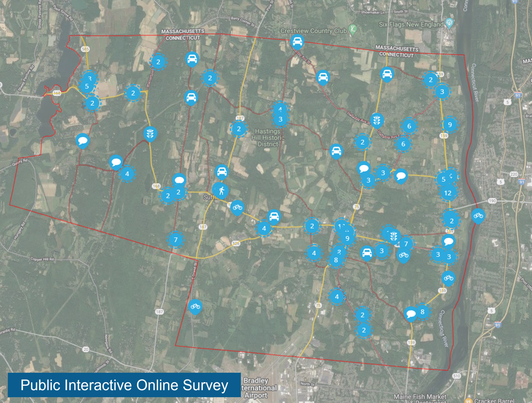Open the traffic light marker on Halladay Ave W
This screenshot has width=532, height=403.
tap(377, 120)
